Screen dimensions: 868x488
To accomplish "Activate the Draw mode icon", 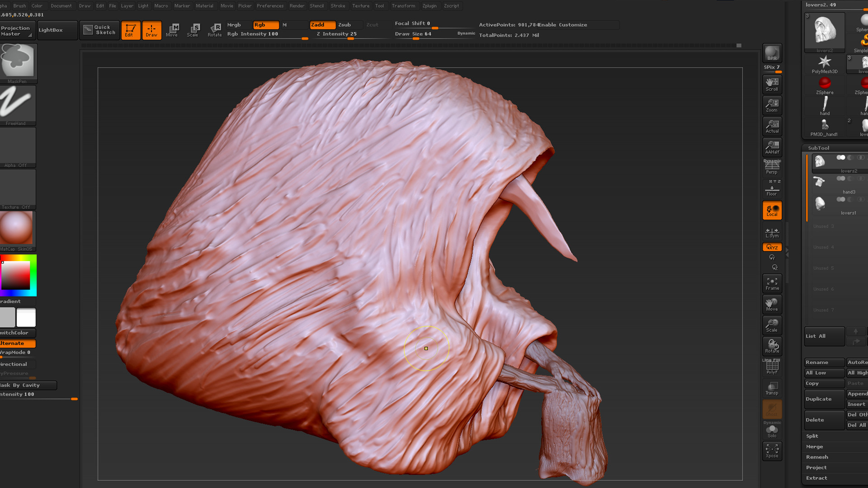I will pyautogui.click(x=151, y=30).
